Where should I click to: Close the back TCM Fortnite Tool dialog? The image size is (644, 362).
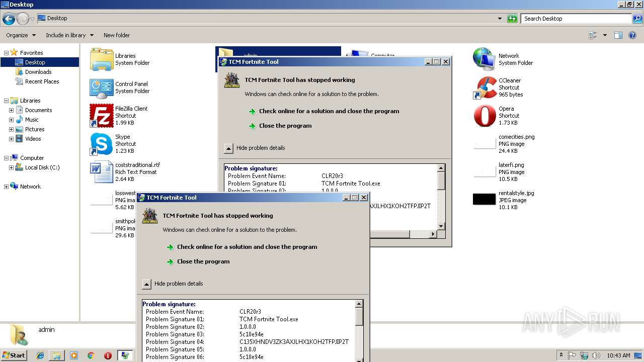[446, 62]
